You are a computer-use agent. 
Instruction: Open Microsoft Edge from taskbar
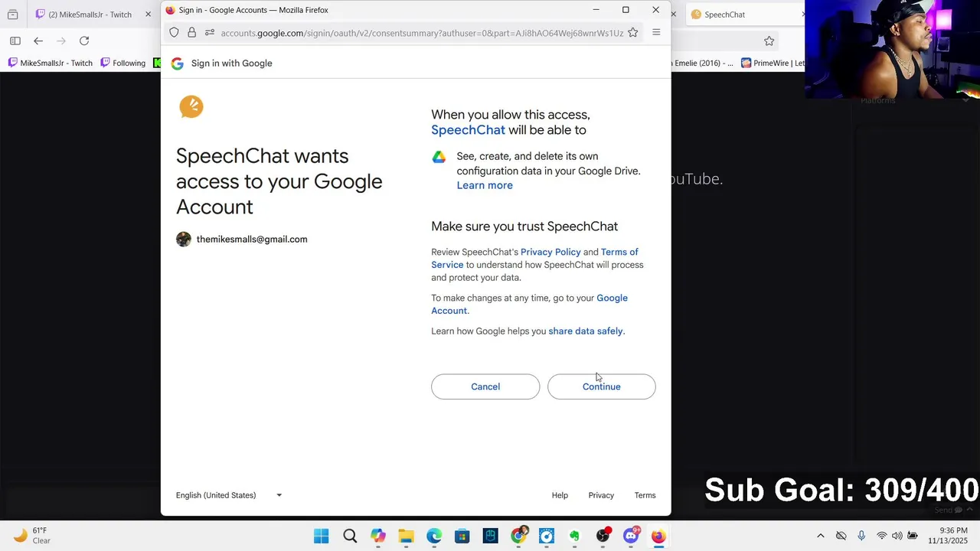[x=434, y=536]
